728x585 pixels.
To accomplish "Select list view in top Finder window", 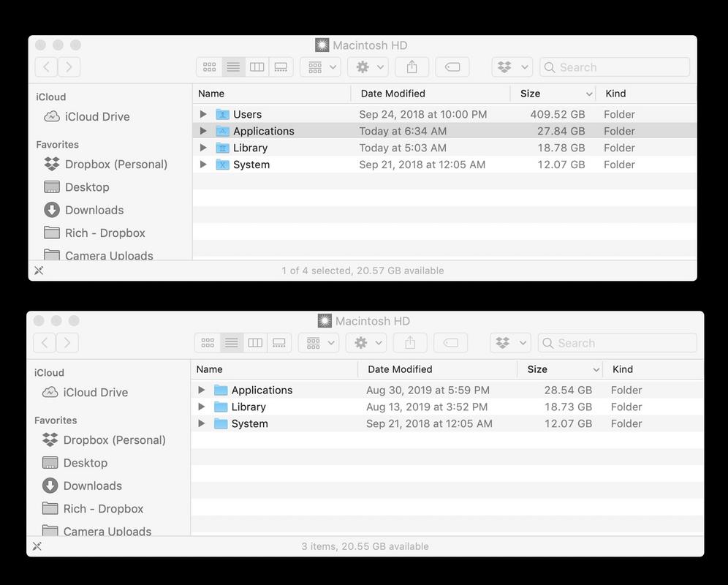I will tap(233, 67).
